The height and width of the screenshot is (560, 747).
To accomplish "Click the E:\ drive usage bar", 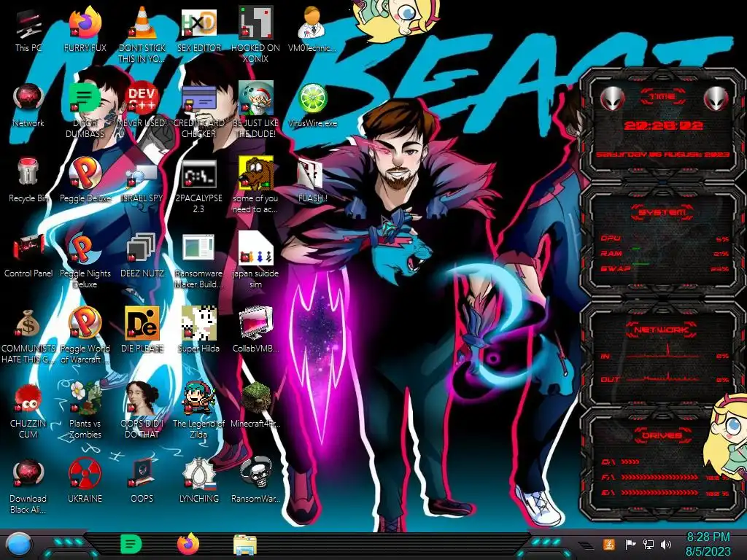I will pos(660,493).
